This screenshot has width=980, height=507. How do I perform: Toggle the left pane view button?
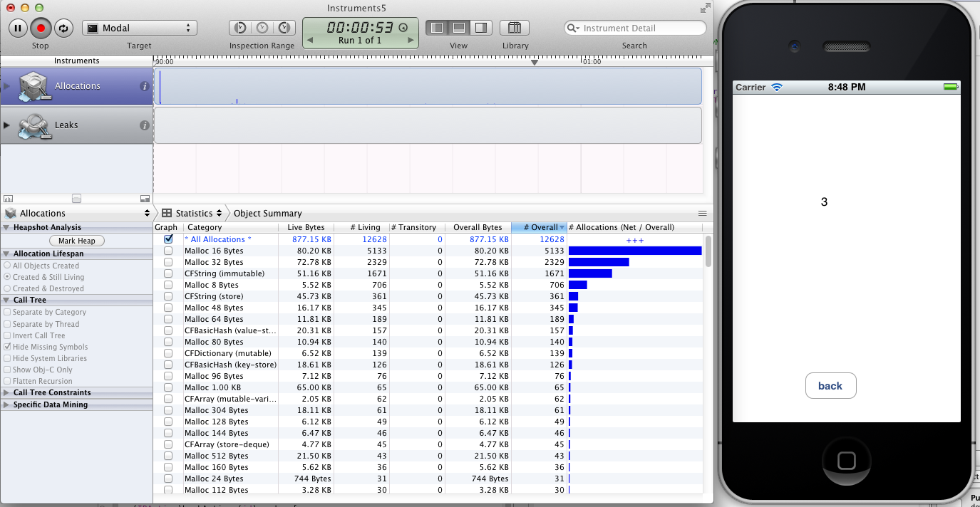437,28
